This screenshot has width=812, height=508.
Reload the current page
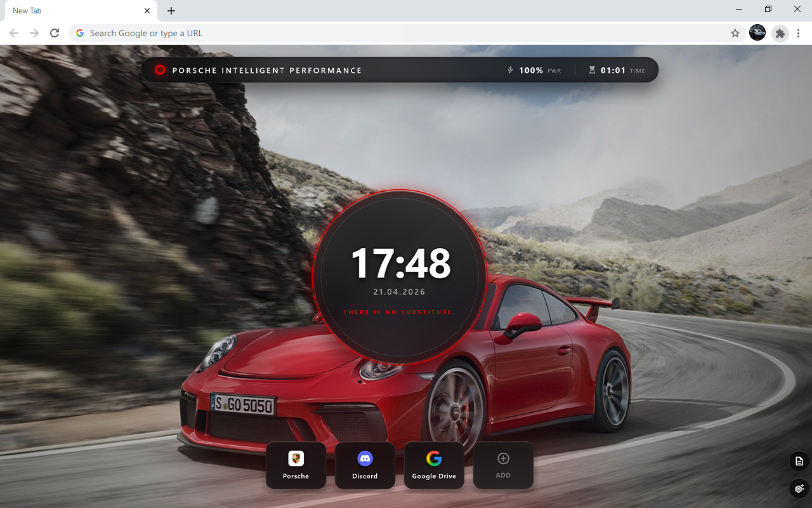[x=55, y=33]
